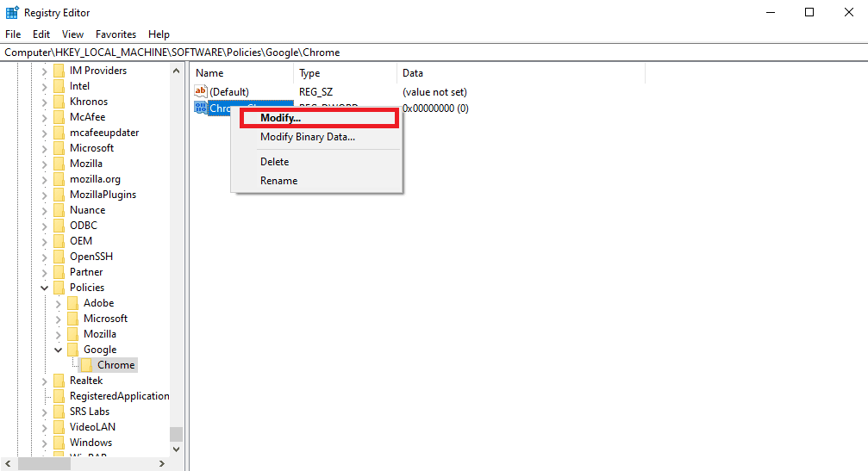The image size is (868, 471).
Task: Click the Registry Editor app icon in title bar
Action: 12,12
